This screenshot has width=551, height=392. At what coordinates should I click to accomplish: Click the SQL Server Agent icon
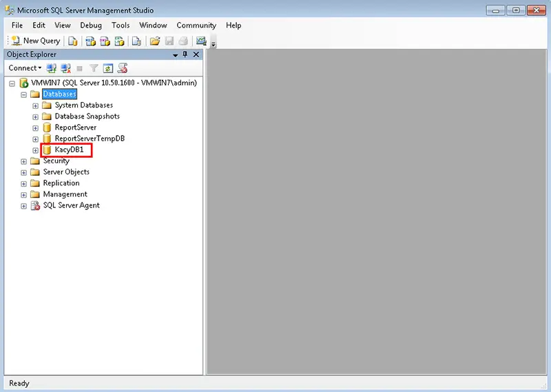[x=35, y=206]
